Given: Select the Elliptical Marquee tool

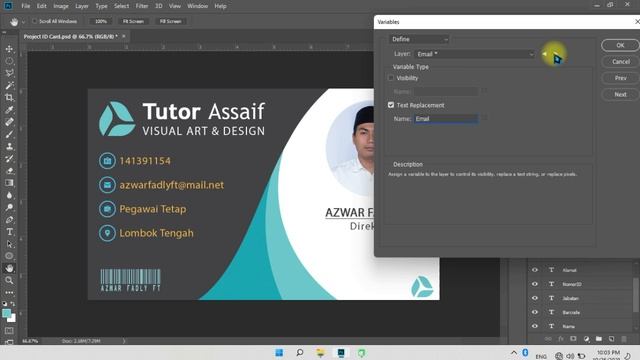Looking at the screenshot, I should (9, 61).
